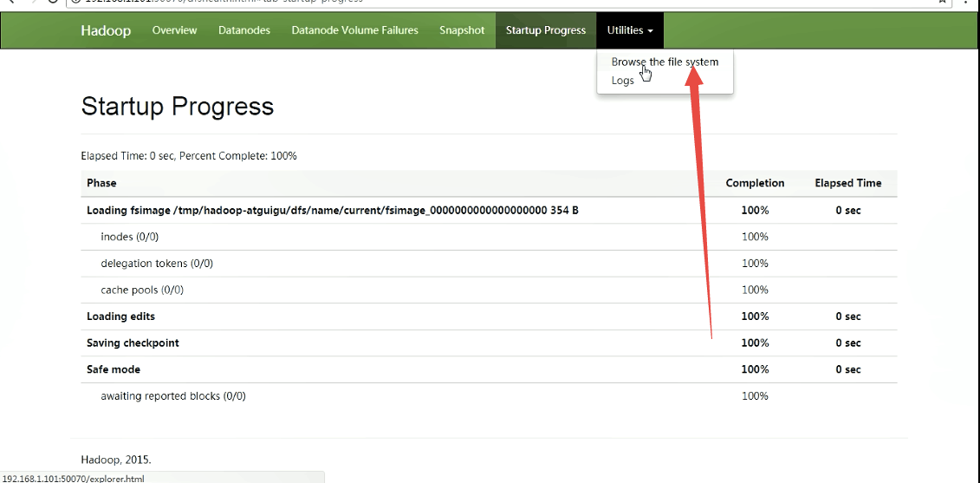Click 0 sec in Safe mode row
The image size is (980, 483).
(848, 369)
